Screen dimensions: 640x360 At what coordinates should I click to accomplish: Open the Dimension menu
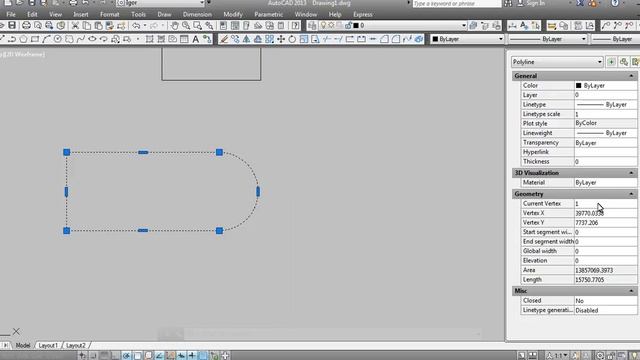[x=197, y=14]
